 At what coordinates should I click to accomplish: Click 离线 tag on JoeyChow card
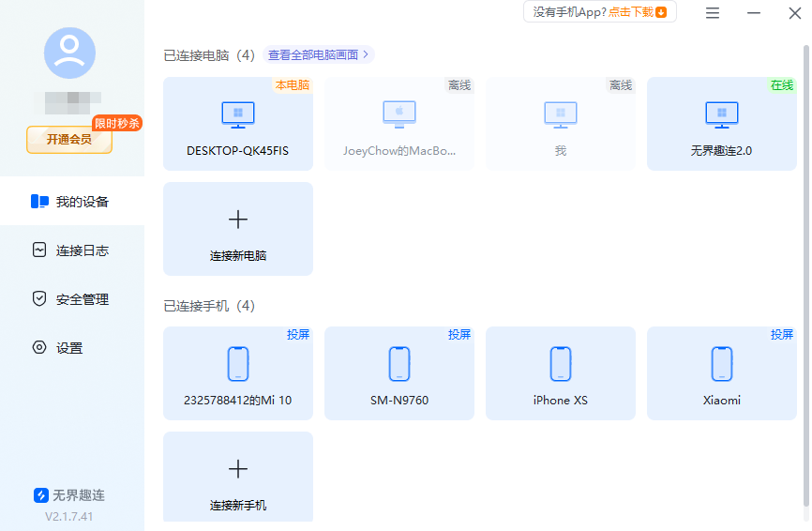pyautogui.click(x=459, y=85)
